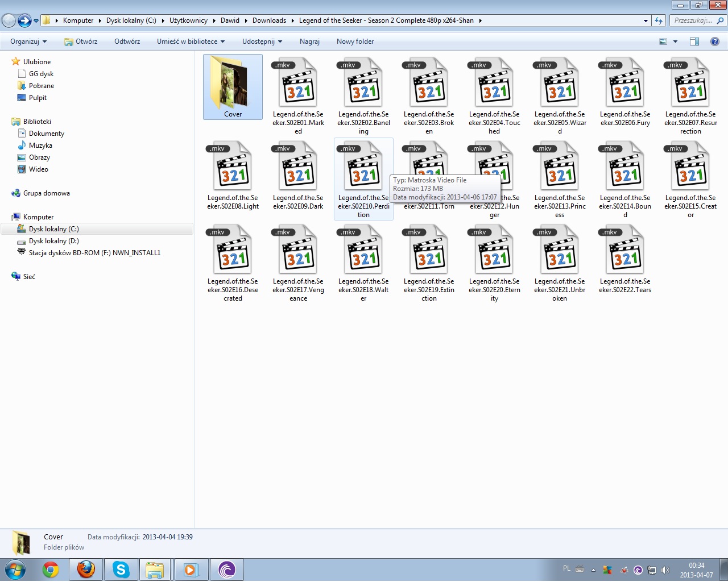Viewport: 728px width, 582px height.
Task: Open the view options dropdown arrow
Action: click(676, 41)
